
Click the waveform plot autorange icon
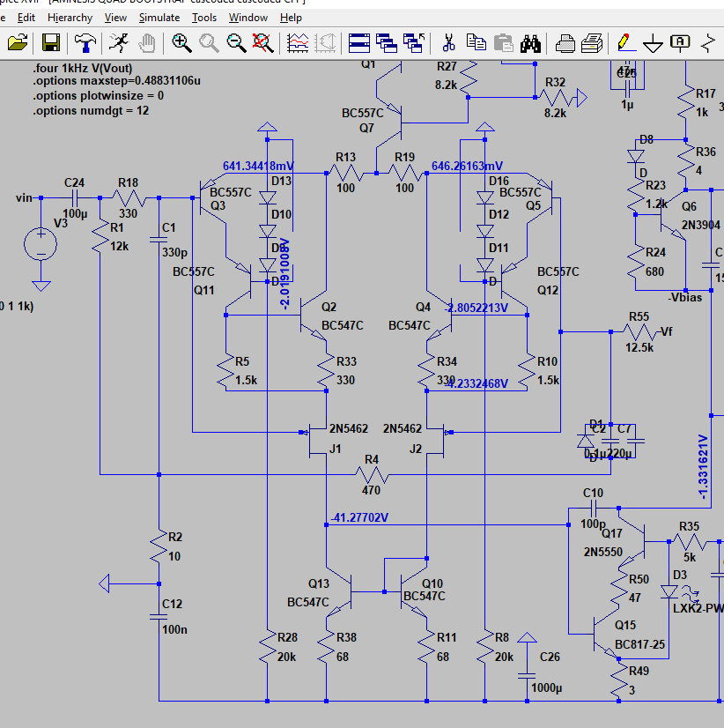pos(298,43)
